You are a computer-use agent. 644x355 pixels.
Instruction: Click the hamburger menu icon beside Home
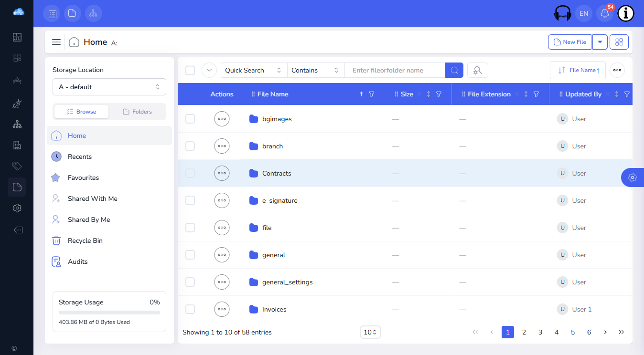(x=56, y=42)
